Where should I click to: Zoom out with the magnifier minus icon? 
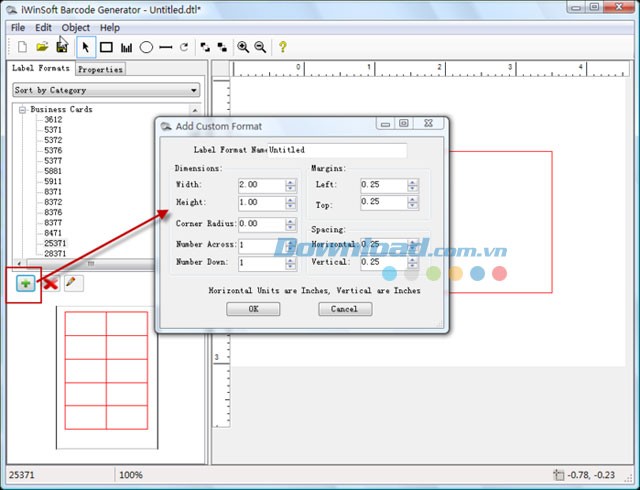[260, 47]
